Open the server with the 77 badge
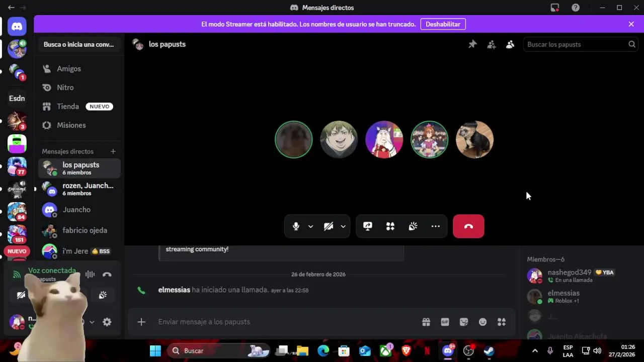 coord(17,166)
